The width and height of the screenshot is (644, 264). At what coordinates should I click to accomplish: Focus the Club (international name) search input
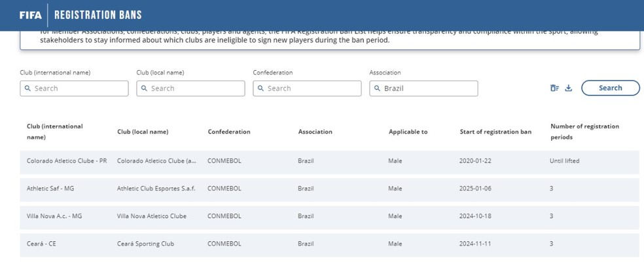(x=79, y=88)
